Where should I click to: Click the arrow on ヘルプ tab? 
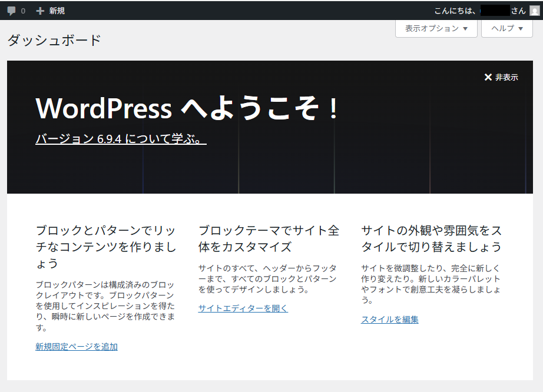(x=521, y=28)
